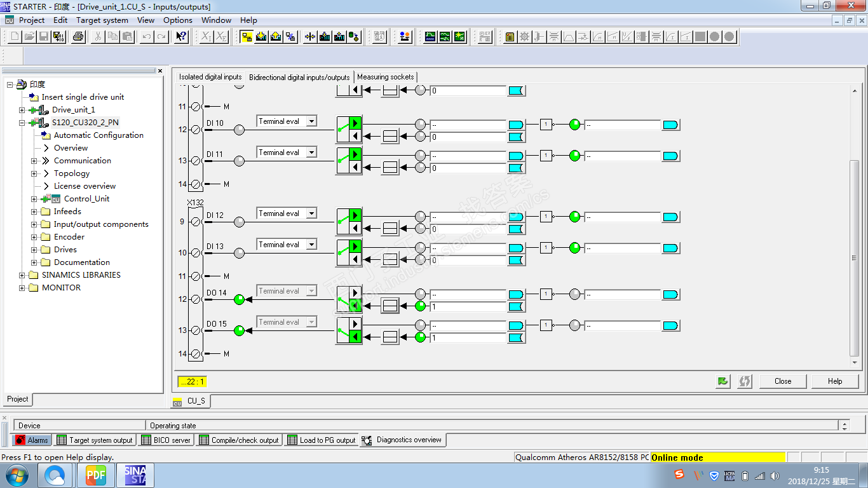Open the Terminal eval dropdown for DI 10

[x=311, y=121]
